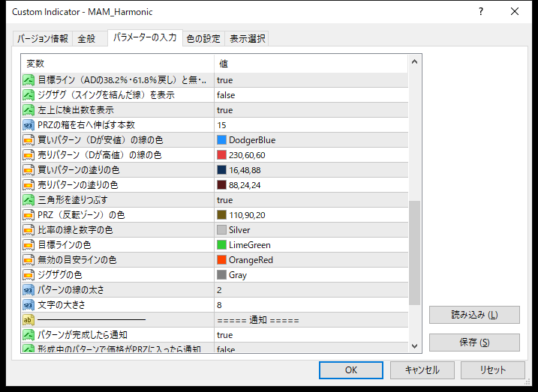538x392 pixels.
Task: Click the OK button
Action: (351, 370)
